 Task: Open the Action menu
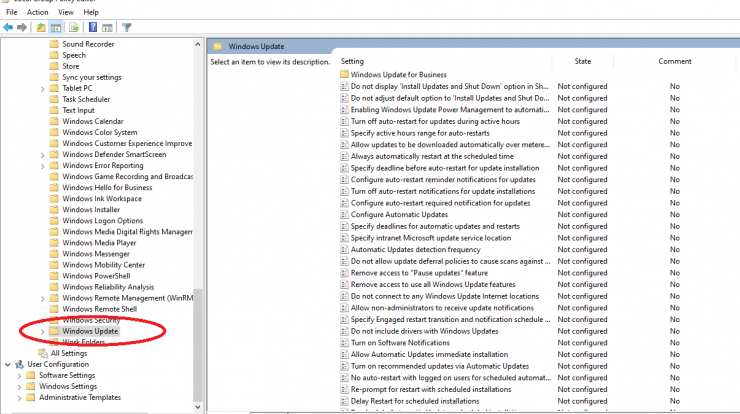(37, 12)
